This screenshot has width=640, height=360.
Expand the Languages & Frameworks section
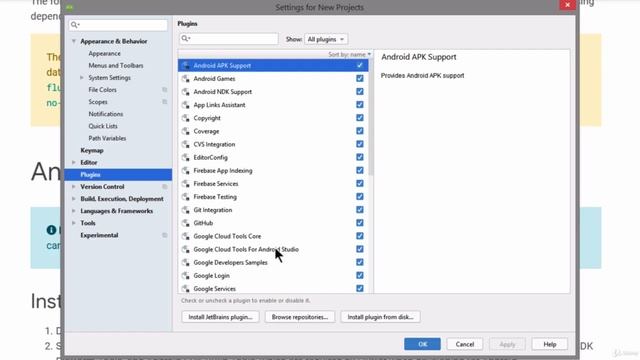(74, 211)
